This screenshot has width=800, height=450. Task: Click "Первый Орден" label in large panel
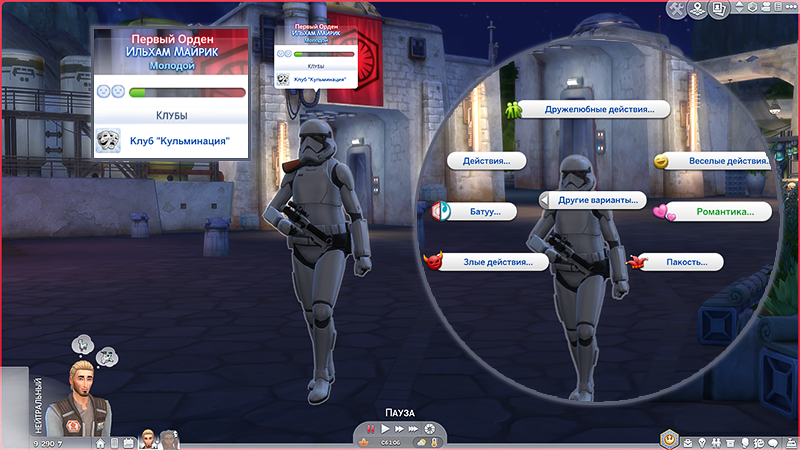click(172, 39)
